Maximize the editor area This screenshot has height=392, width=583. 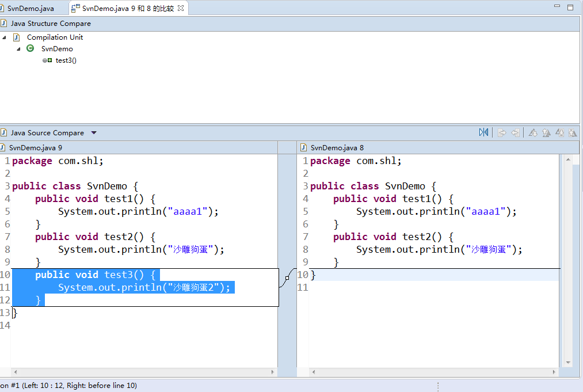point(570,7)
